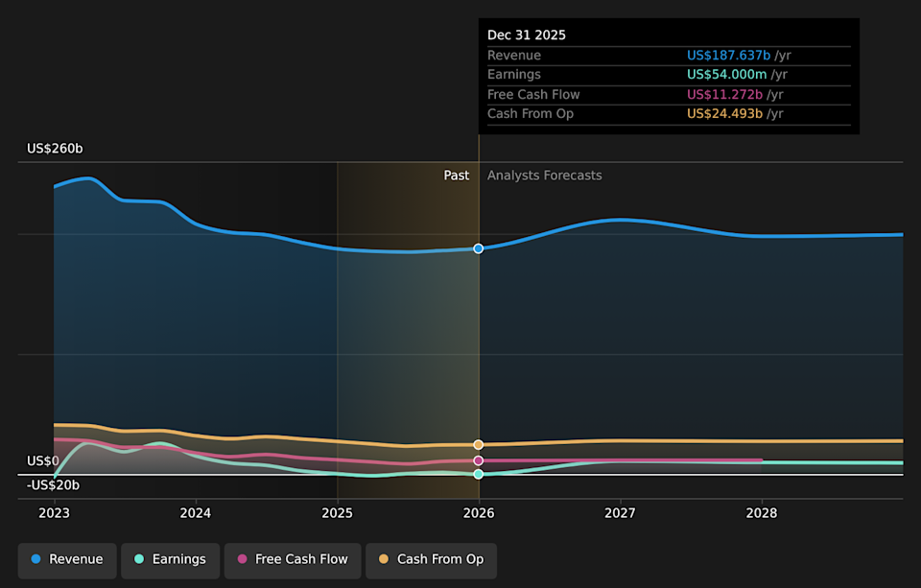Click the US$260b y-axis label

(55, 149)
